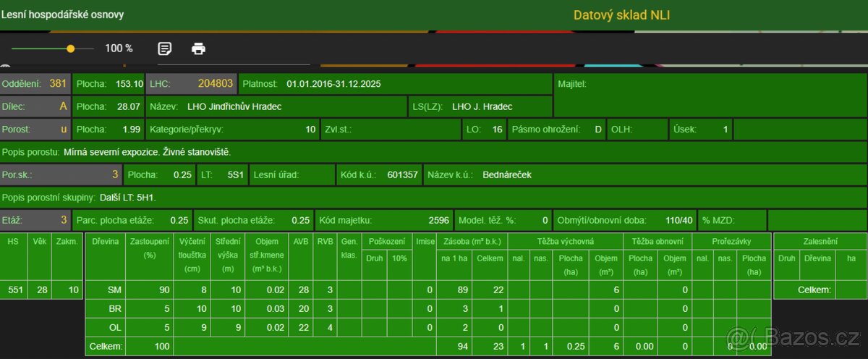Click the 100 % zoom level label

point(119,48)
